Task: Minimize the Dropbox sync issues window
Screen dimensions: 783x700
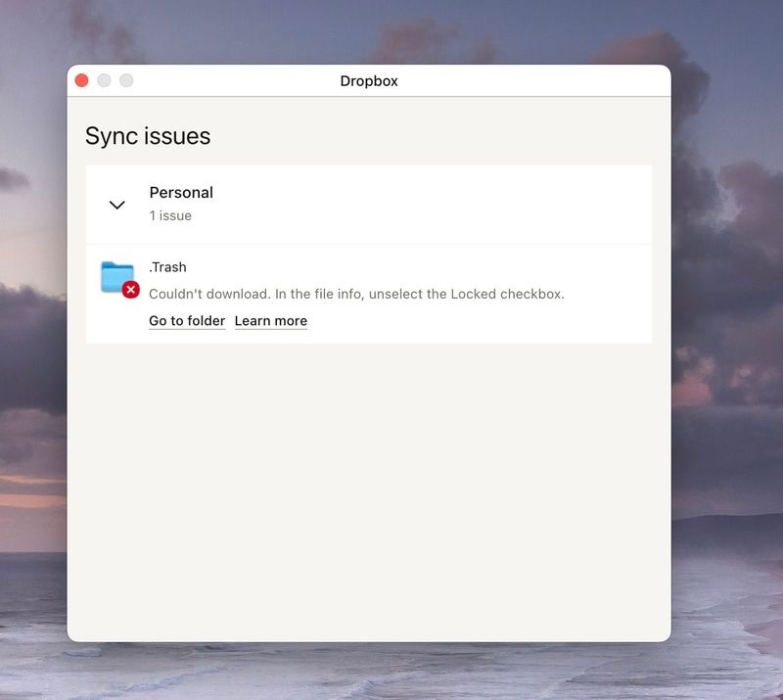Action: 104,80
